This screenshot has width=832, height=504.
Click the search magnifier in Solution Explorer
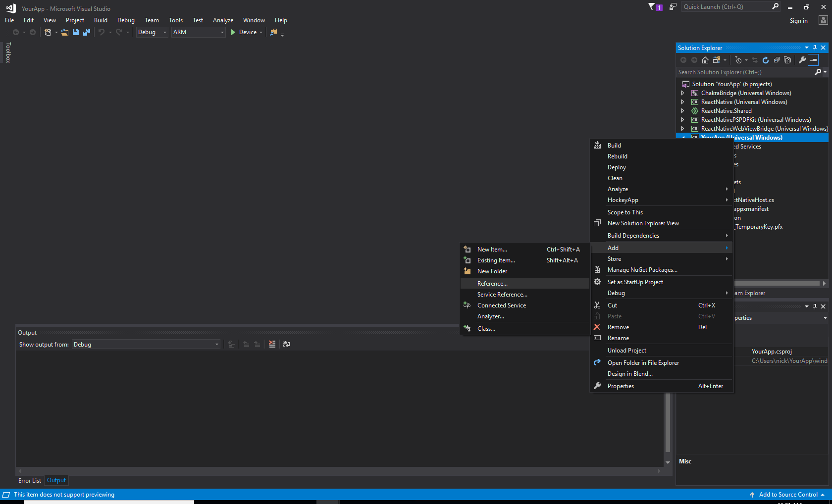point(818,72)
